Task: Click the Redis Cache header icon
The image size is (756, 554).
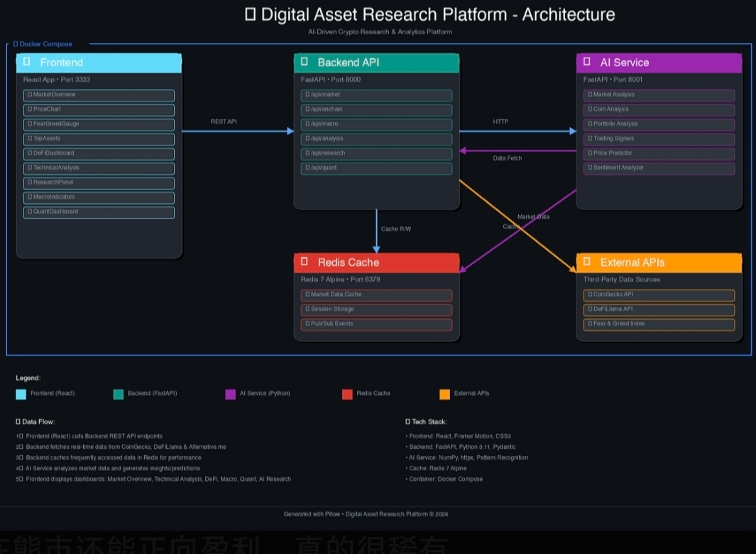Action: (x=305, y=262)
